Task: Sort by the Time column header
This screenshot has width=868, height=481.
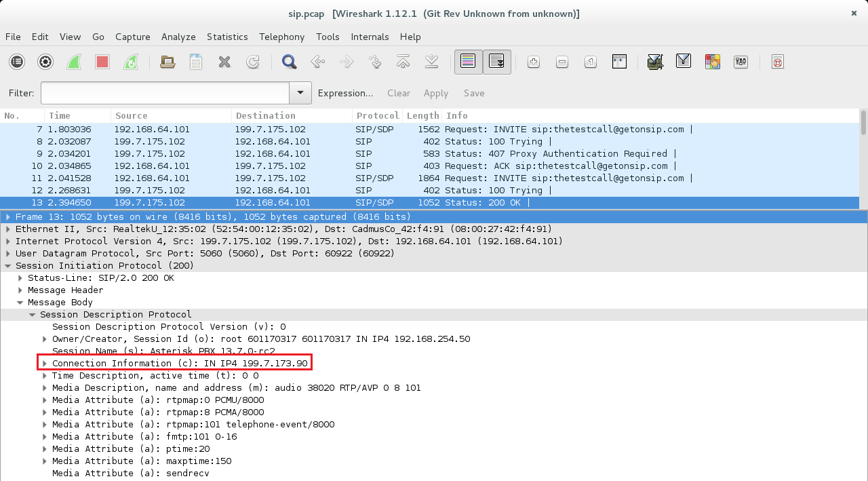Action: (x=77, y=115)
